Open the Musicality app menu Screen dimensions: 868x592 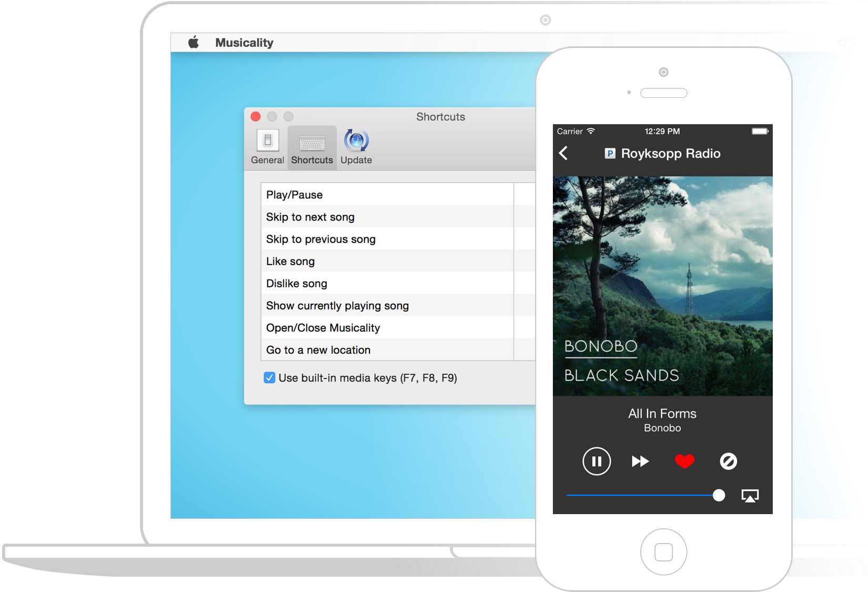pyautogui.click(x=244, y=43)
